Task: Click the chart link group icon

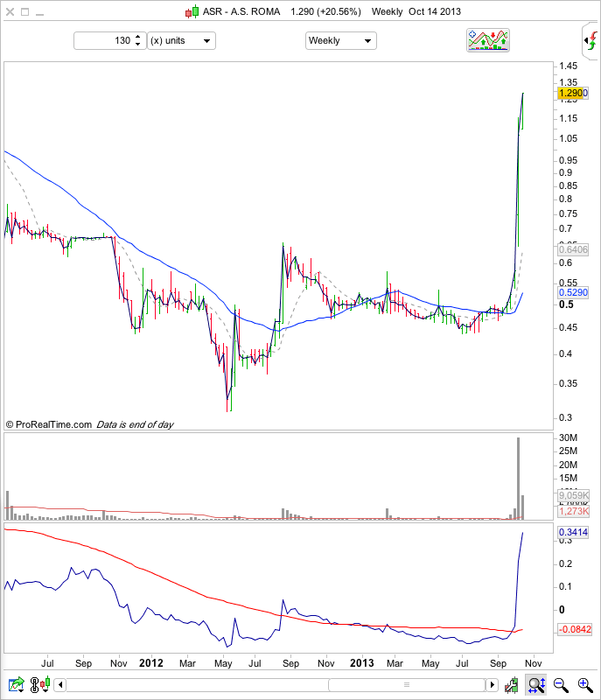Action: tap(34, 684)
